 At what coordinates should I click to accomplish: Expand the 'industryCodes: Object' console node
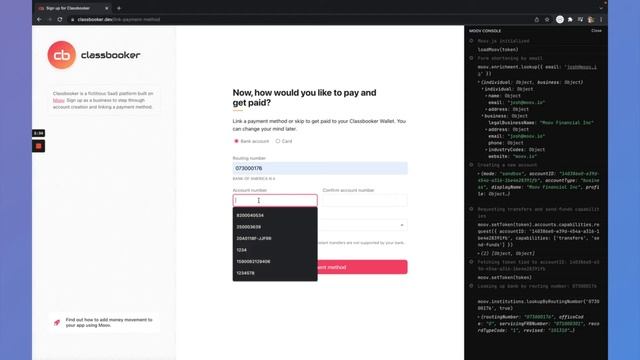[x=486, y=150]
